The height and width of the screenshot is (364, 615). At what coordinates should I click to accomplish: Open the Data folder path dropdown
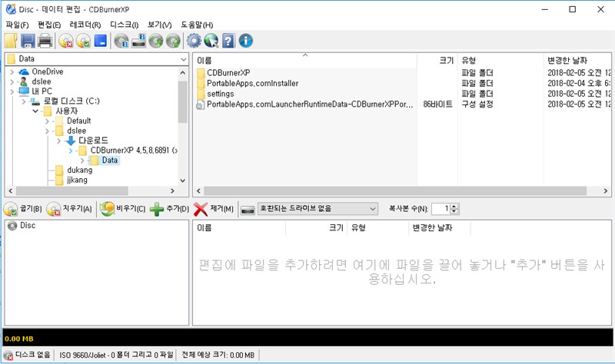(x=184, y=60)
